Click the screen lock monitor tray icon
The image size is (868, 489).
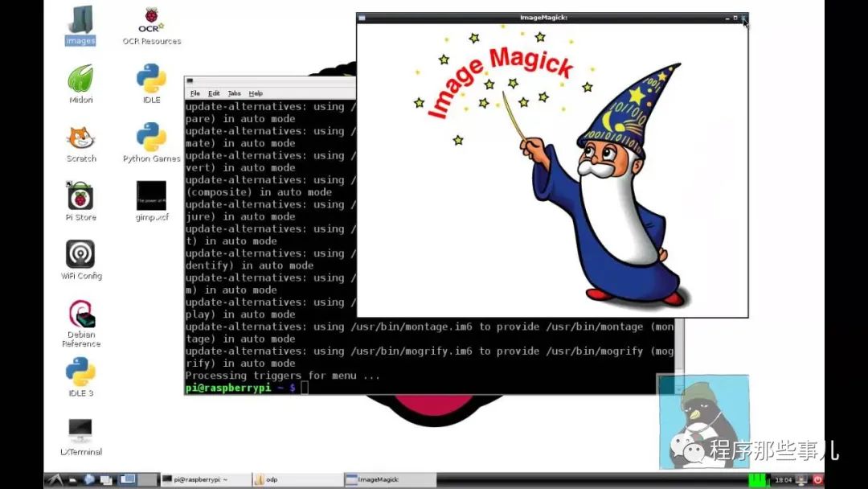point(801,480)
